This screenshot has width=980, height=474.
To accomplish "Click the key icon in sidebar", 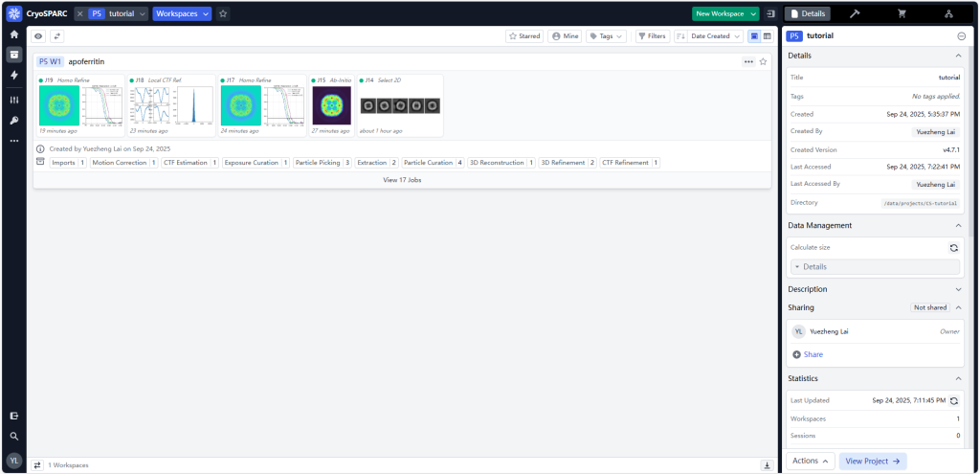I will (14, 120).
